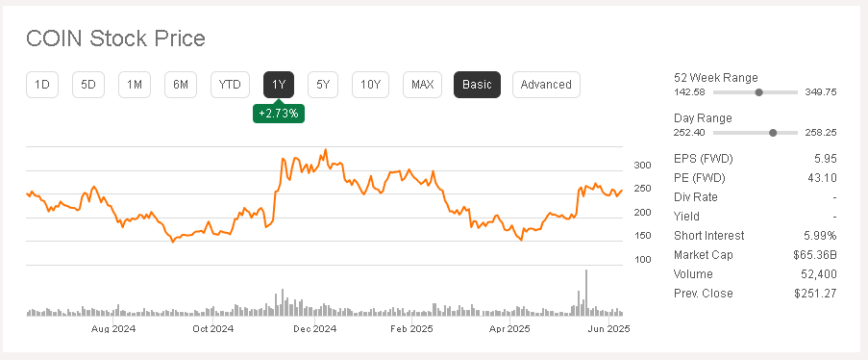Click the Jun 2025 axis label
The image size is (868, 360).
609,329
